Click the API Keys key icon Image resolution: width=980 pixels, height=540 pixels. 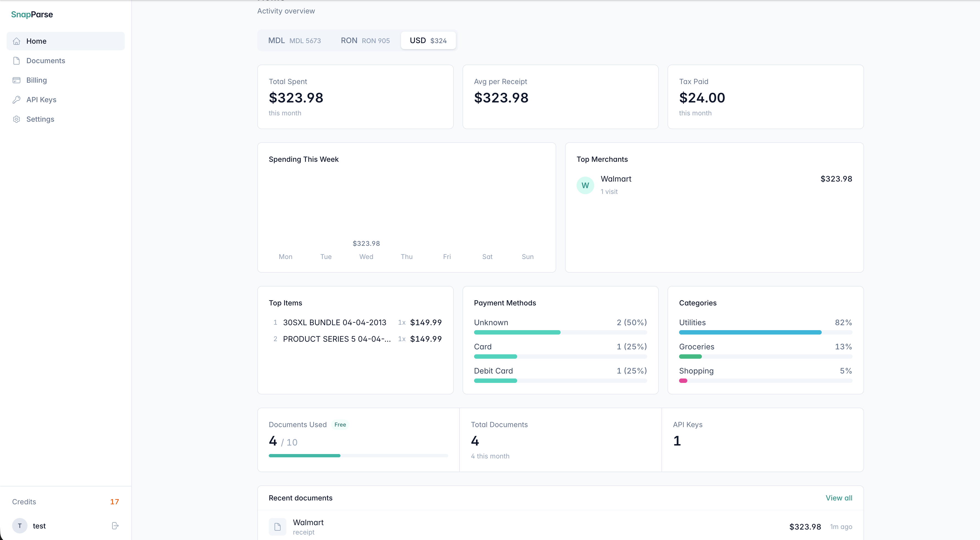(x=16, y=100)
